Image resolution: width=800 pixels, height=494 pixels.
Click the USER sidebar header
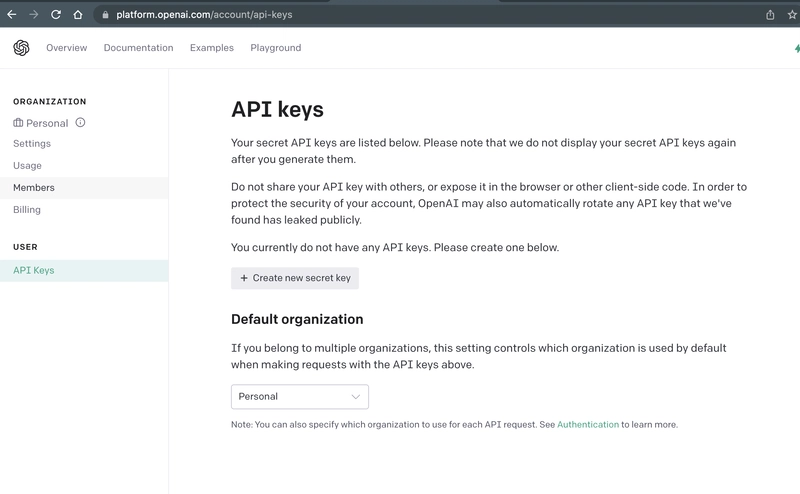coord(25,247)
